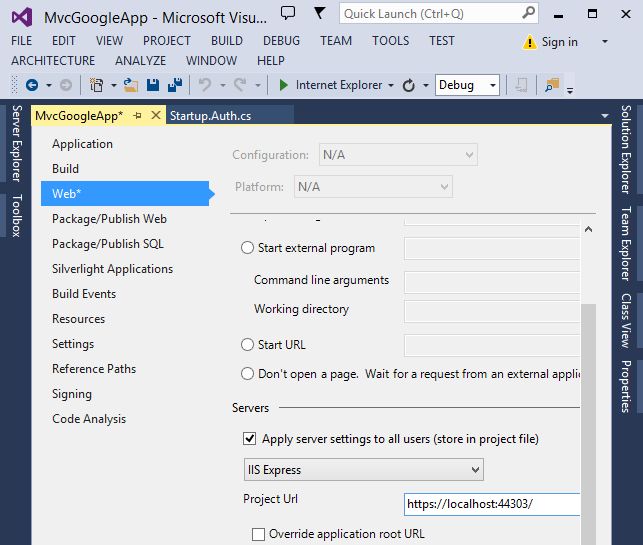Open the Server Explorer side panel
Screen dimensions: 643x545
tap(17, 143)
